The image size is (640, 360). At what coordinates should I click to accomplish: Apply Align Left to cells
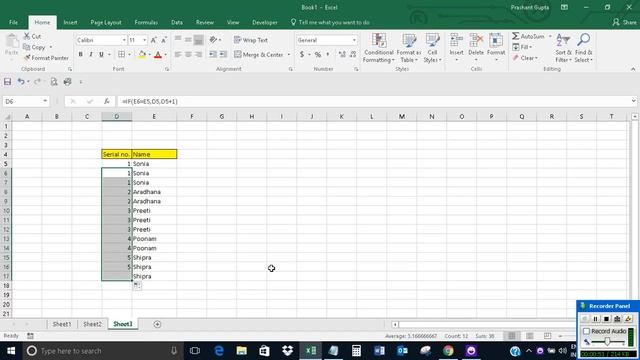[x=178, y=54]
